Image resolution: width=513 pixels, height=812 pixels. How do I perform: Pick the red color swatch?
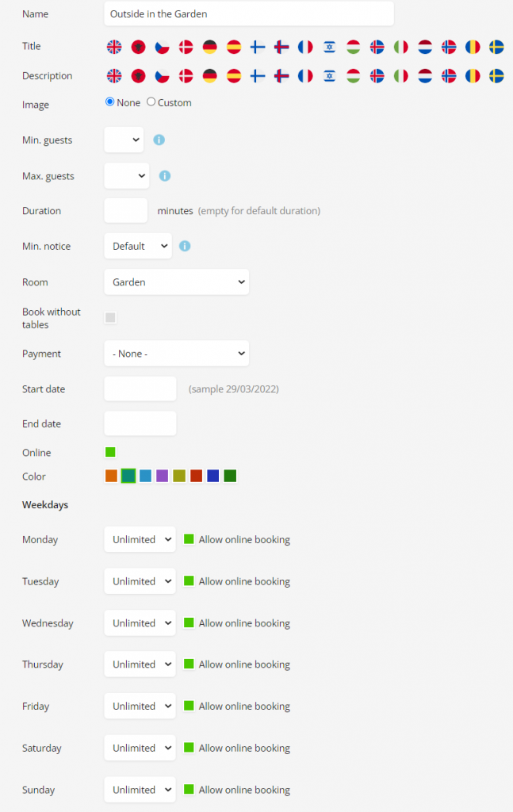[x=196, y=476]
